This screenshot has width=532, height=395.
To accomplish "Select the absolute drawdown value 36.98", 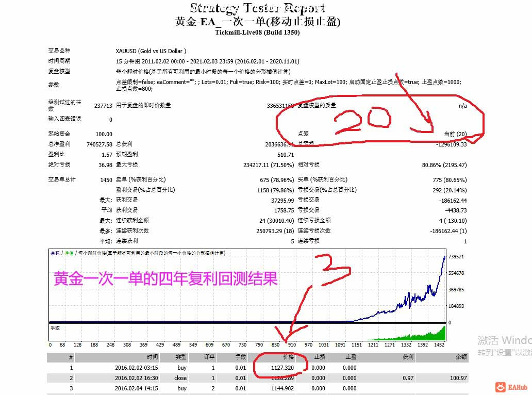I will (x=105, y=165).
